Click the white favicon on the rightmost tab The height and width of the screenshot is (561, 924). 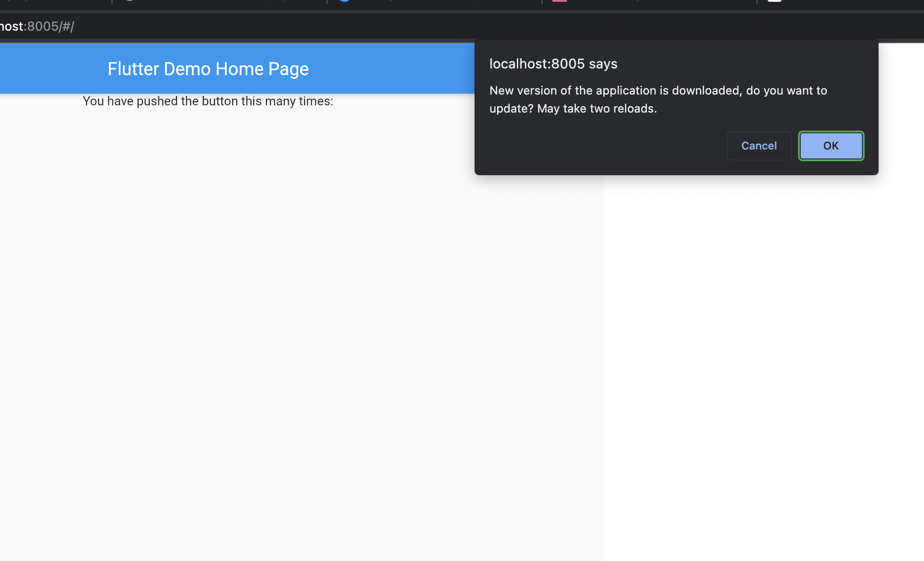click(x=774, y=1)
